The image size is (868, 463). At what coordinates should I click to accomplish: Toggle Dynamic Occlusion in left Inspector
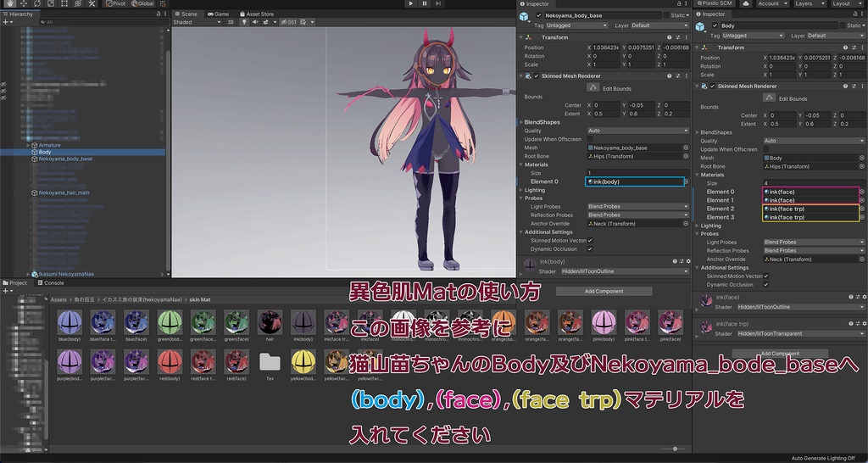click(x=590, y=249)
